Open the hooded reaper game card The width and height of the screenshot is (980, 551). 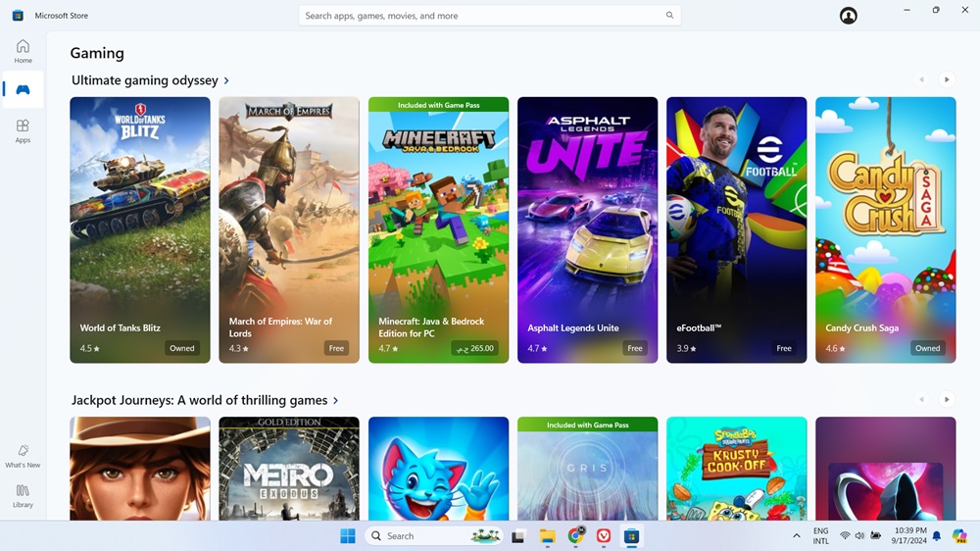(x=886, y=469)
